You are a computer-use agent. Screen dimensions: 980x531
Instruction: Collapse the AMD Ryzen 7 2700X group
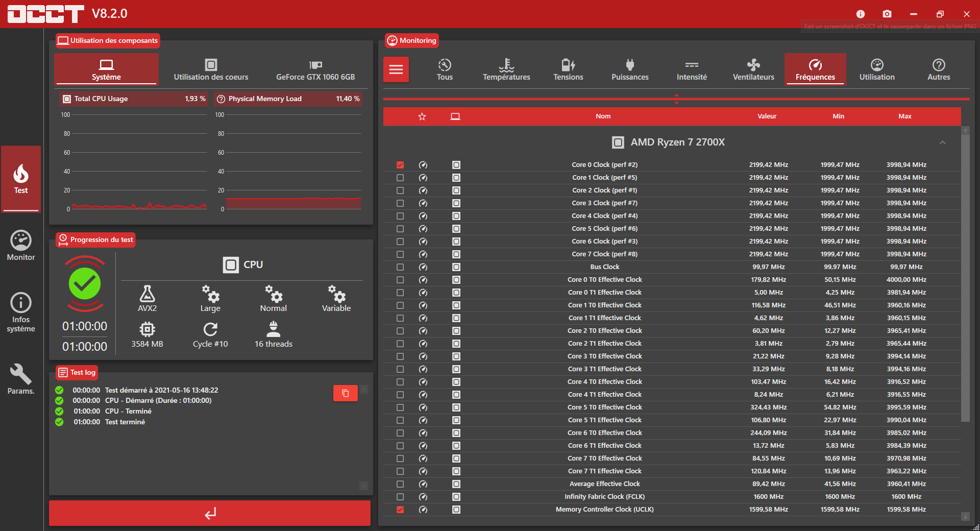[x=943, y=142]
